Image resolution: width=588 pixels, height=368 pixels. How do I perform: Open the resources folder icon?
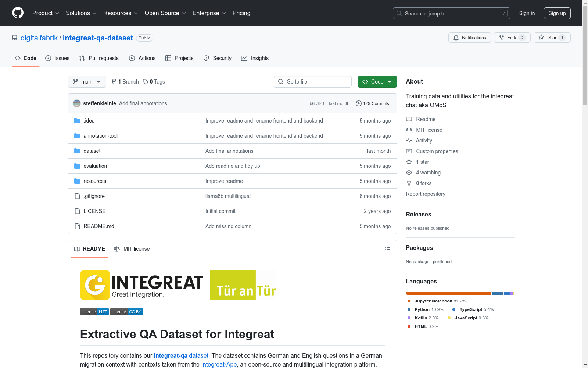[77, 181]
